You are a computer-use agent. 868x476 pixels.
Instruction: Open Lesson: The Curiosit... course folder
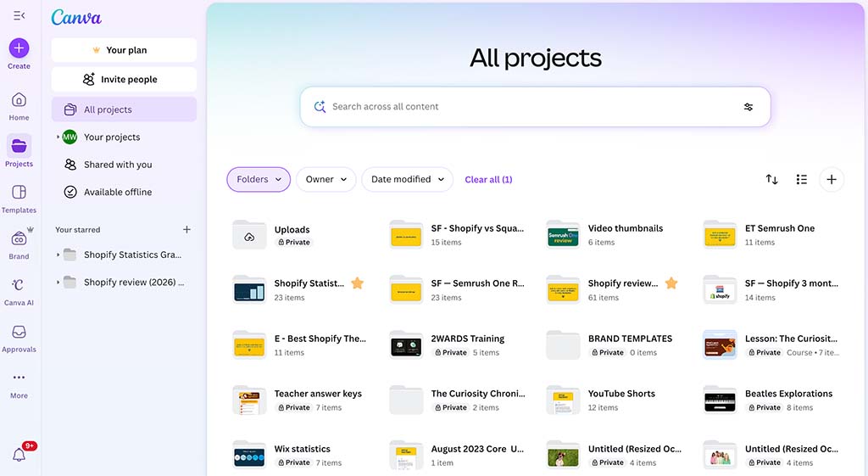coord(771,345)
